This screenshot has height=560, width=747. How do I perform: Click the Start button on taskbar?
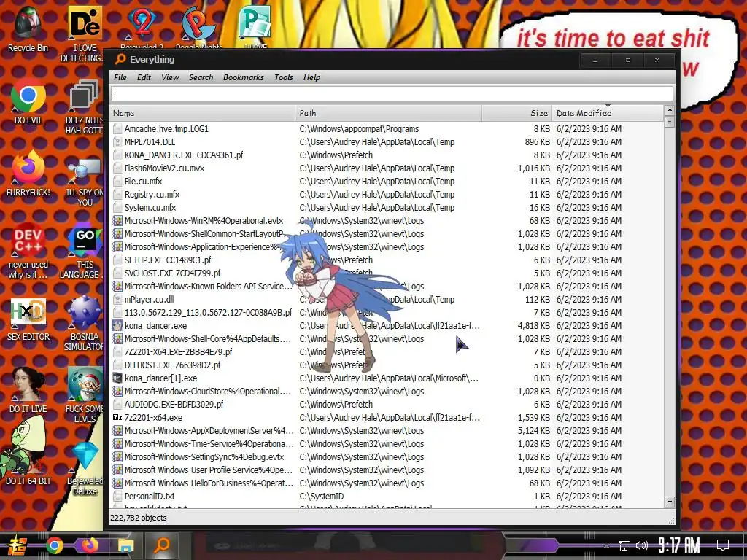(16, 545)
